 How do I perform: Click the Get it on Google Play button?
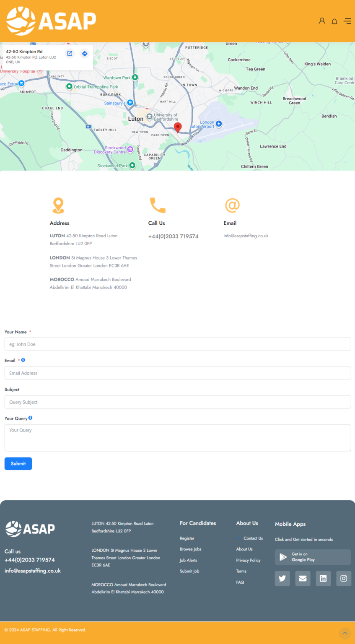313,557
